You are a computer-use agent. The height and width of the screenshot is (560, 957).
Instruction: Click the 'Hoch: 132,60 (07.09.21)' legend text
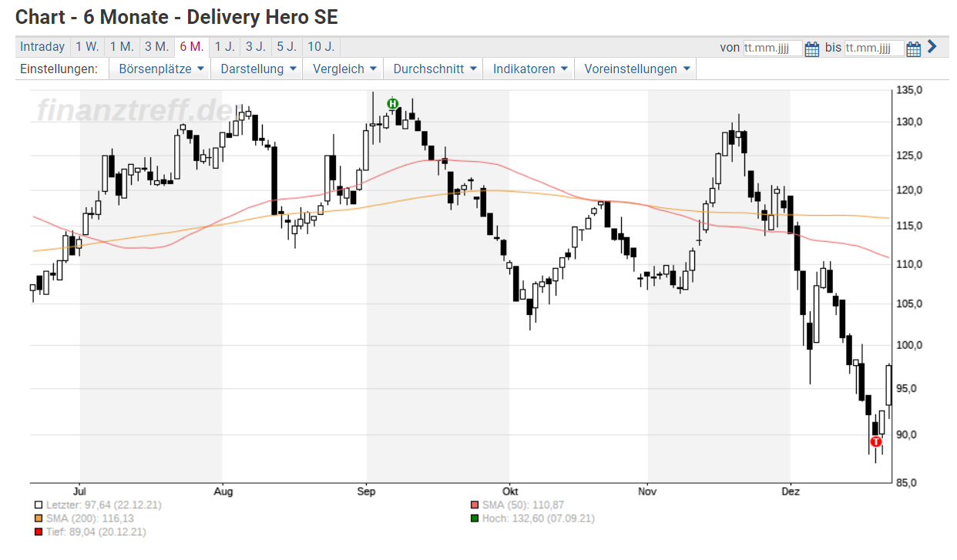coord(538,518)
